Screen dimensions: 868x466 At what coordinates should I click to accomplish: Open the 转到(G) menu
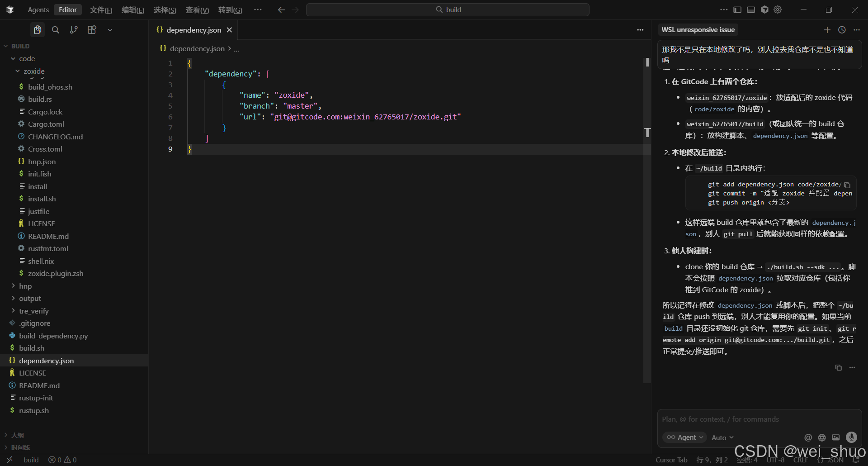pos(230,10)
